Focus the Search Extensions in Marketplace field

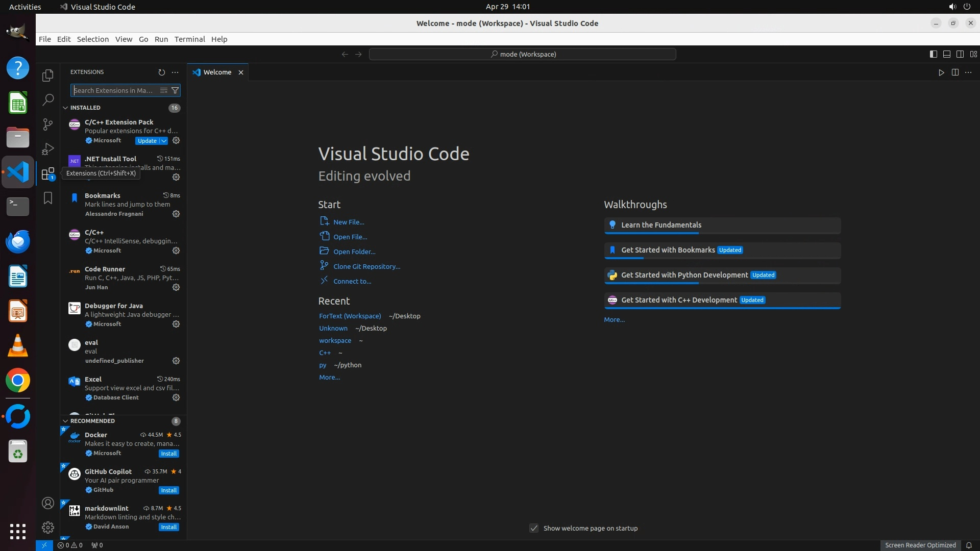(115, 90)
